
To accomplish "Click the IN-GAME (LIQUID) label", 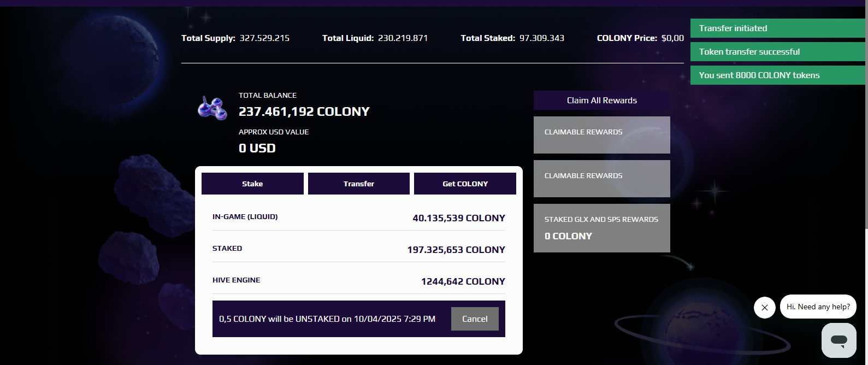I will 245,217.
